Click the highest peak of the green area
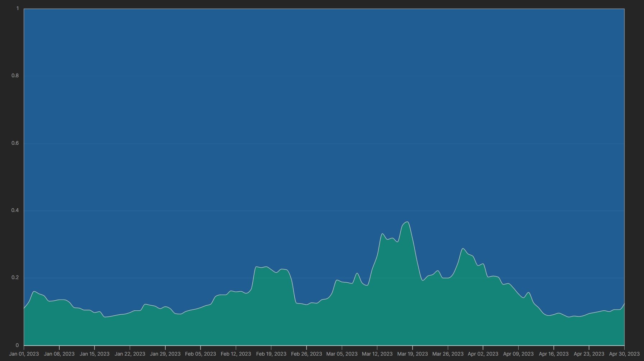 coord(407,222)
